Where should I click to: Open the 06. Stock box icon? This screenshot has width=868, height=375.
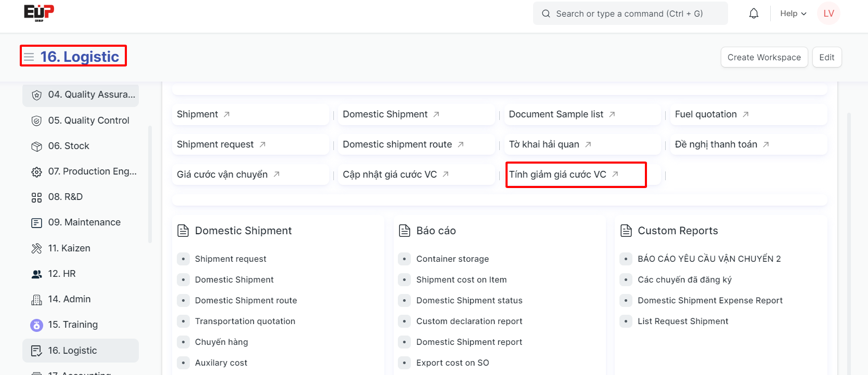pyautogui.click(x=36, y=146)
